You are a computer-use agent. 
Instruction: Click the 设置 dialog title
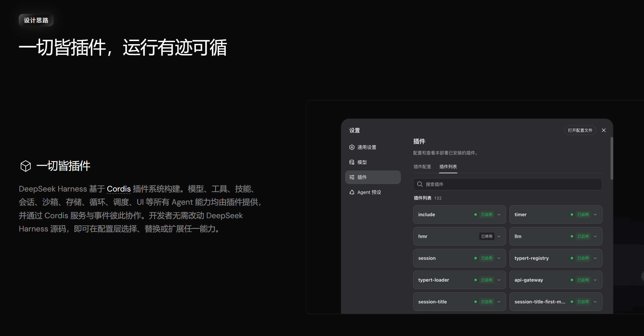pyautogui.click(x=354, y=130)
